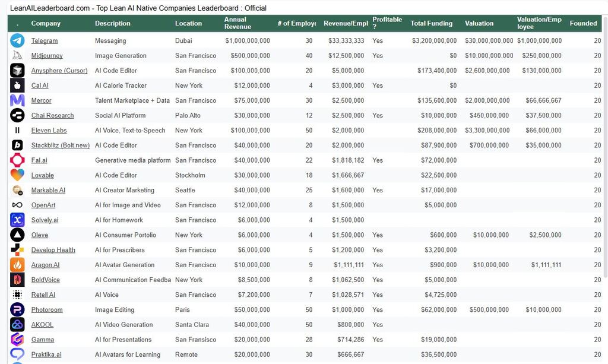The height and width of the screenshot is (364, 608).
Task: Click the Eleven Labs double-bar logo
Action: 17,130
